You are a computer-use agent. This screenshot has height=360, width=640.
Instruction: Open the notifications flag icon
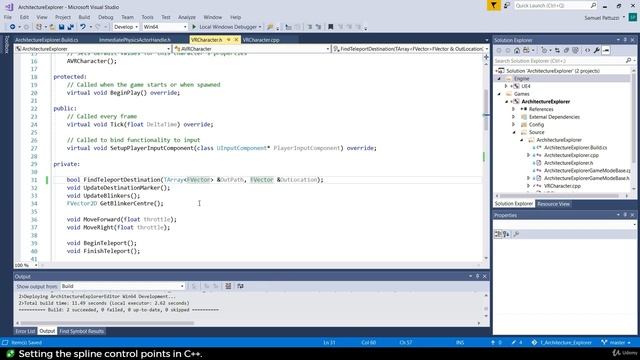(x=493, y=5)
